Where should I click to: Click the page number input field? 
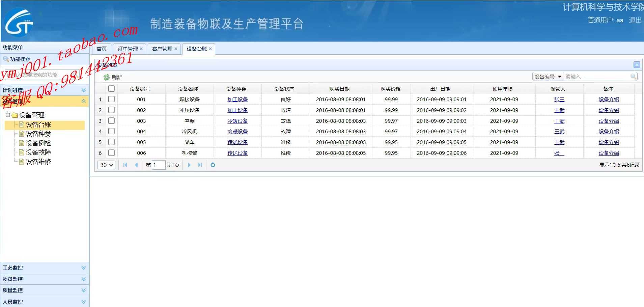[158, 165]
